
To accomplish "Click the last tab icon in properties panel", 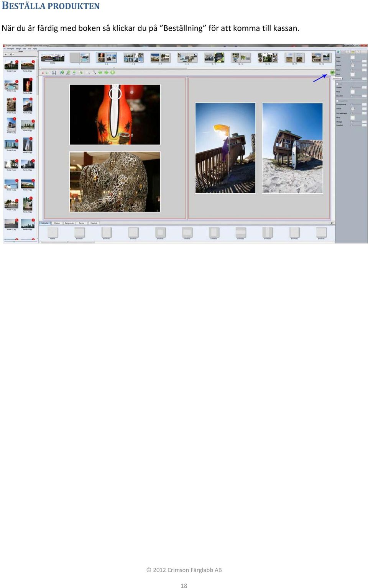I will (358, 52).
